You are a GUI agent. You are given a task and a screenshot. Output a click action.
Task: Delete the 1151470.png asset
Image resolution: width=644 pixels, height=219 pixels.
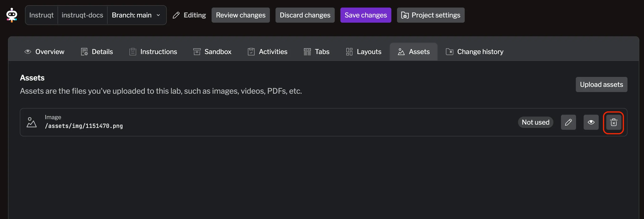pyautogui.click(x=614, y=122)
